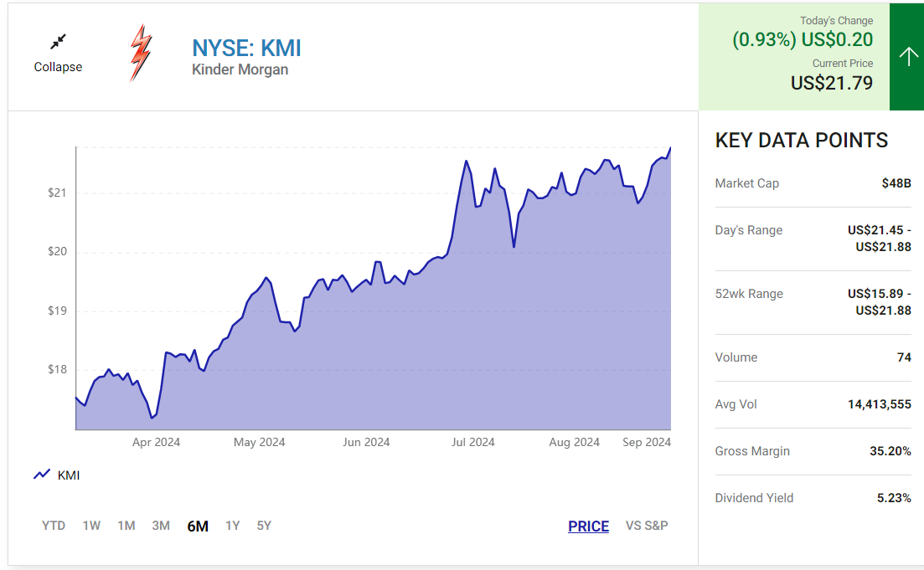This screenshot has width=924, height=570.
Task: Click the $18 y-axis label
Action: click(x=57, y=369)
